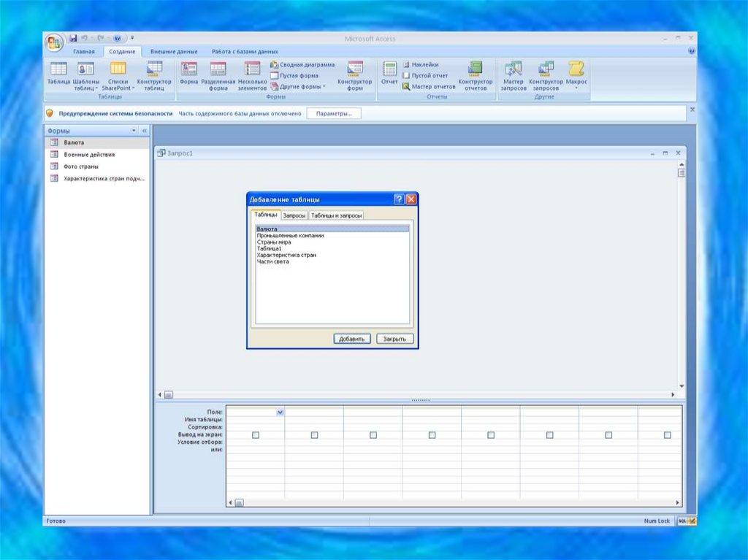Click the Table icon in ribbon

(x=58, y=72)
